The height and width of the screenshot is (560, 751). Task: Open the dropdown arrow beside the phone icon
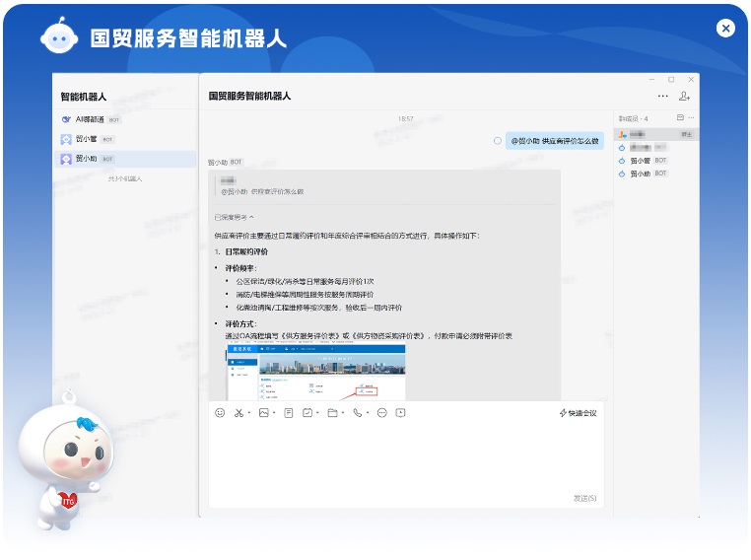(x=368, y=413)
